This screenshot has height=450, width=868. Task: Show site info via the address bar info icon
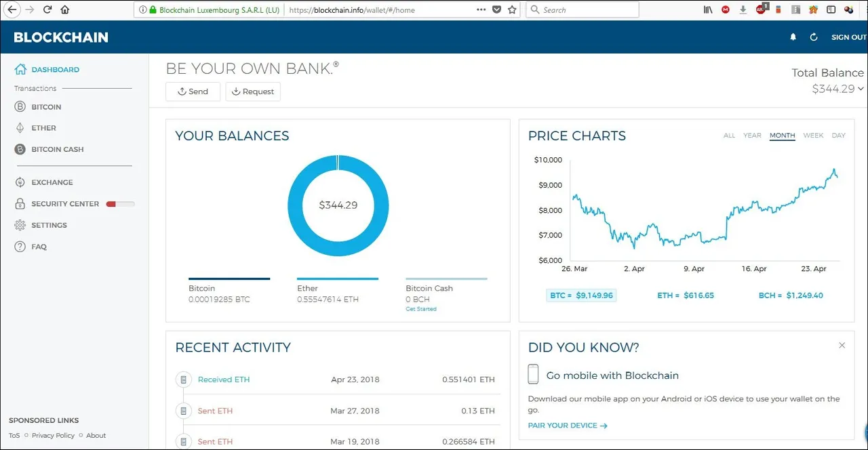(x=142, y=10)
